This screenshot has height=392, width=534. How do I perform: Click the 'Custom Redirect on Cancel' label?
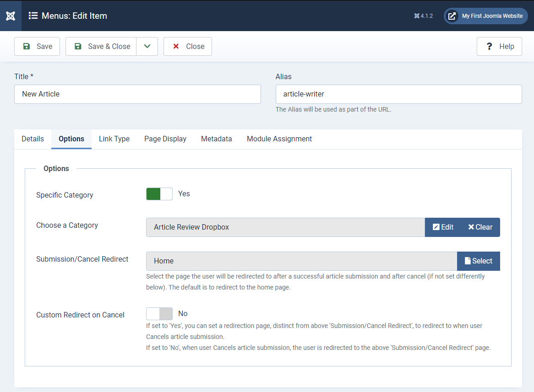click(x=80, y=315)
